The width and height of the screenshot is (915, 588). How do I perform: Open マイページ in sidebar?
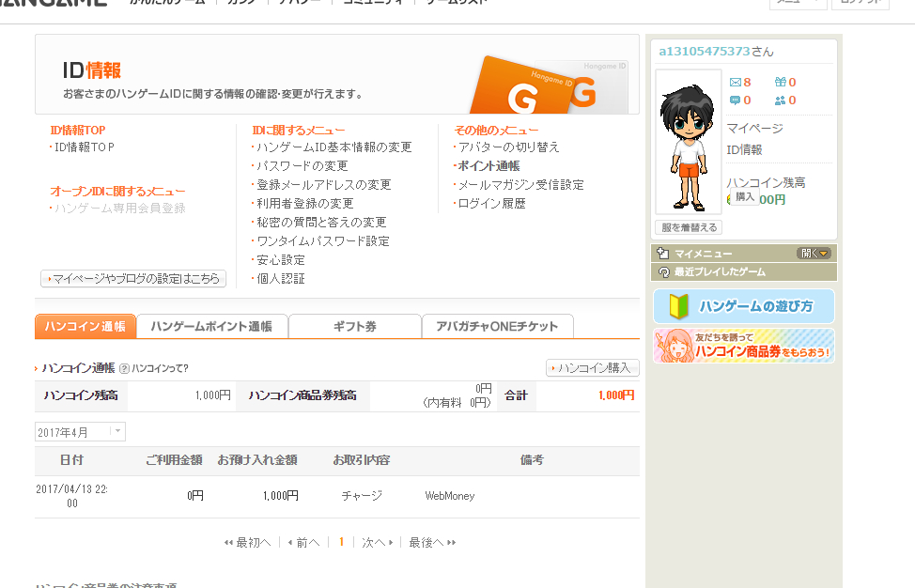pos(754,129)
